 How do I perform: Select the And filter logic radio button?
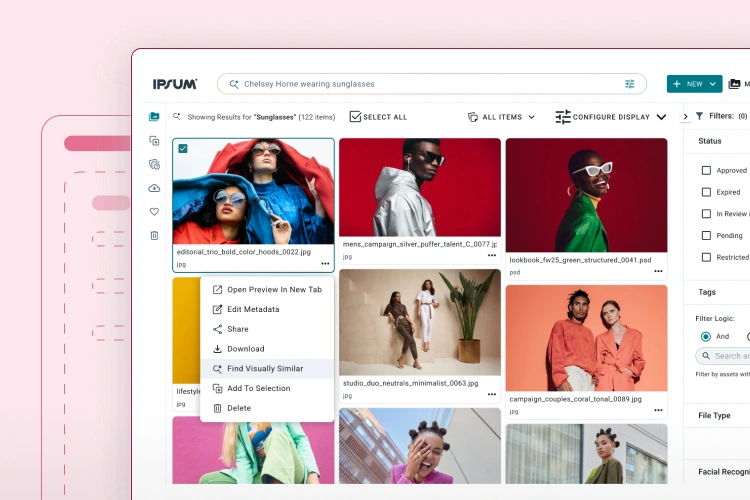click(706, 337)
